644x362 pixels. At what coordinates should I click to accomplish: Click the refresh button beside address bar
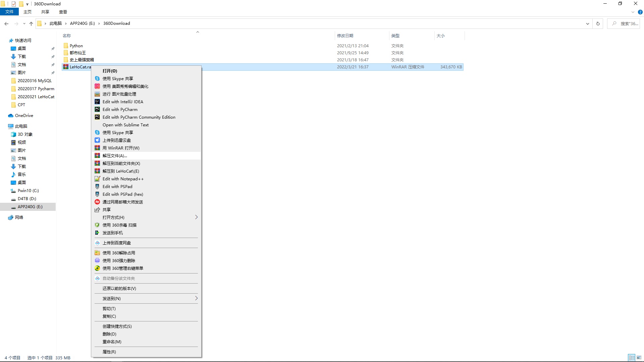click(x=598, y=23)
